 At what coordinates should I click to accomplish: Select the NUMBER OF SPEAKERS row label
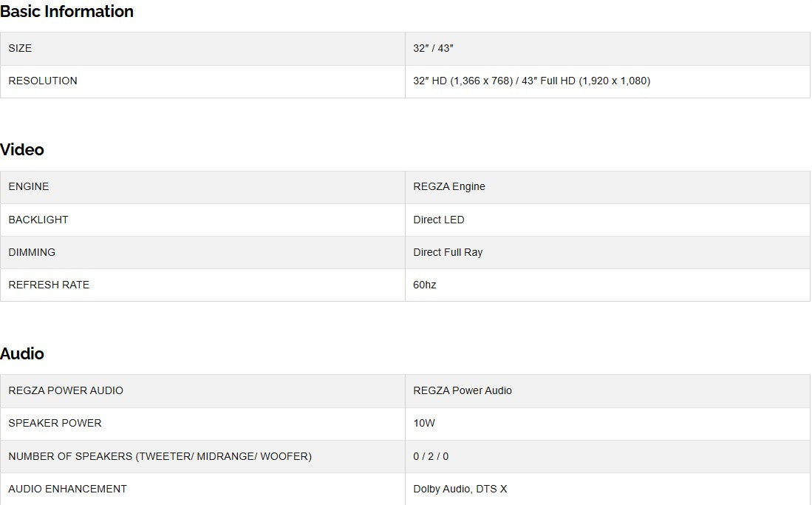160,456
